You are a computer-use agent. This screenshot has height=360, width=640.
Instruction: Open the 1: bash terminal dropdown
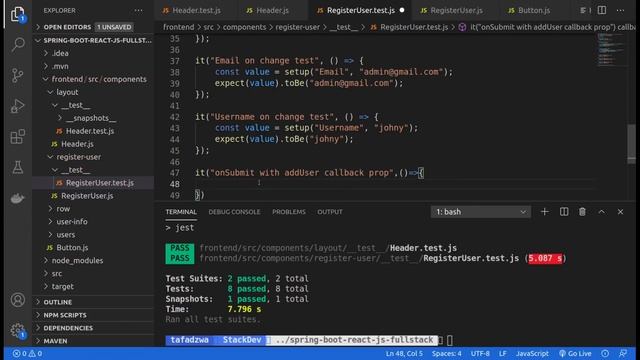pyautogui.click(x=480, y=212)
